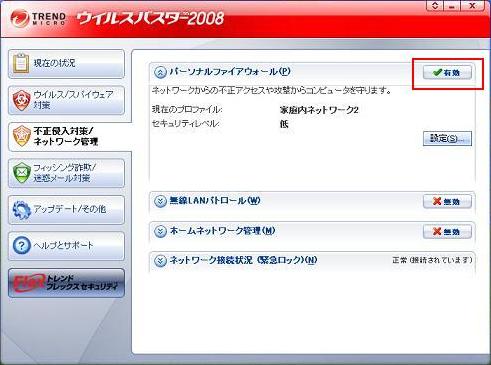
Task: Toggle the personal firewall 有効 button
Action: click(x=447, y=72)
